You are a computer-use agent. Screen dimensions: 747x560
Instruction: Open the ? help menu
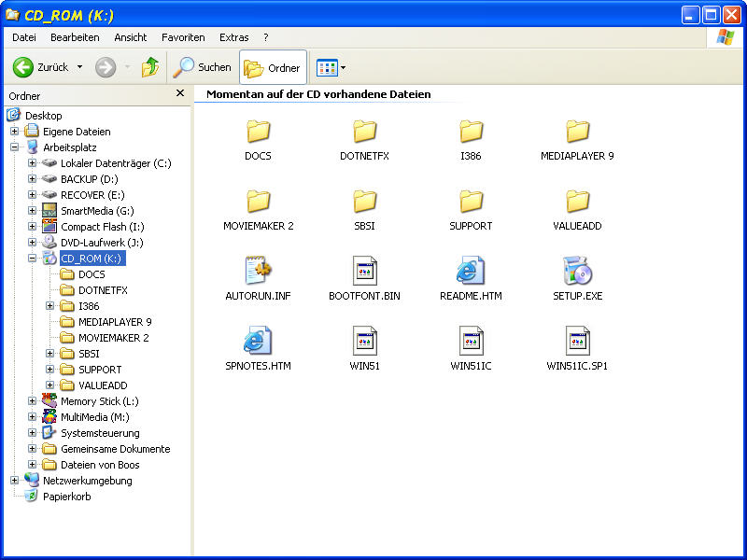(266, 37)
